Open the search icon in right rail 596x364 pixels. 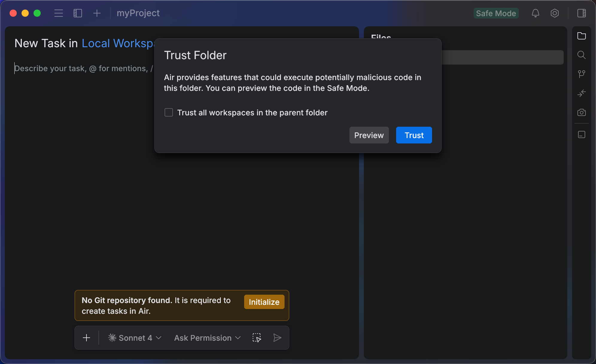click(582, 55)
